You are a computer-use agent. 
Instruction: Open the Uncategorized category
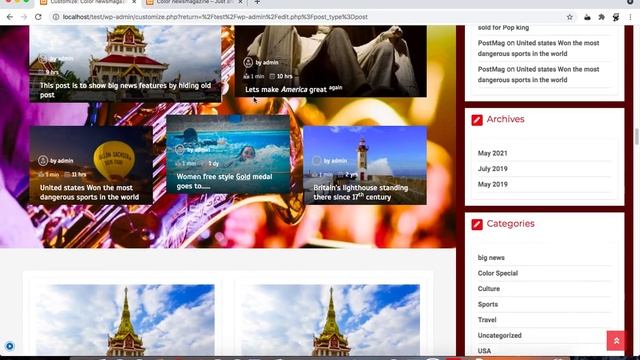tap(500, 335)
